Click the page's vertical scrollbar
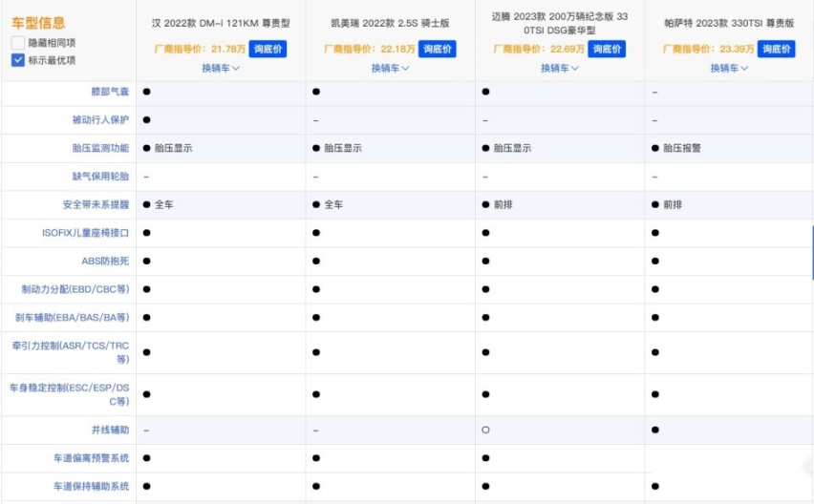Image resolution: width=814 pixels, height=504 pixels. [x=812, y=253]
